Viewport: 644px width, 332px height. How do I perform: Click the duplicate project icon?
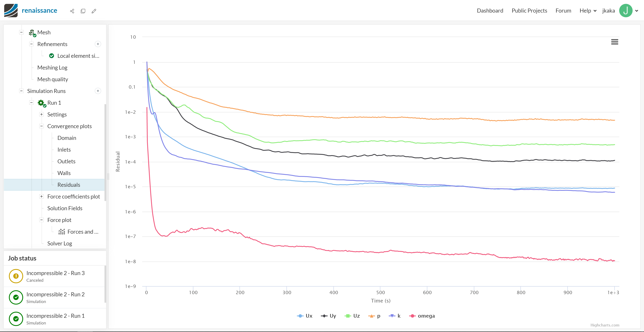coord(83,11)
